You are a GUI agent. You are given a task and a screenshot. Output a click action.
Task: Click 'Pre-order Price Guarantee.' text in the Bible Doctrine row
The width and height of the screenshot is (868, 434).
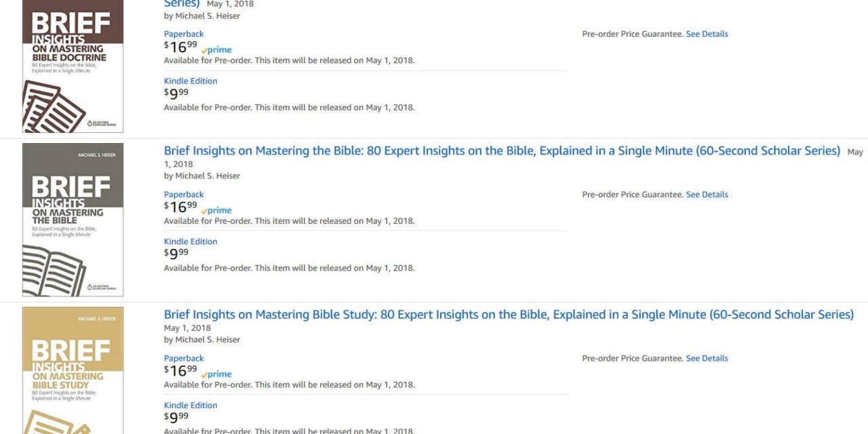pyautogui.click(x=633, y=34)
